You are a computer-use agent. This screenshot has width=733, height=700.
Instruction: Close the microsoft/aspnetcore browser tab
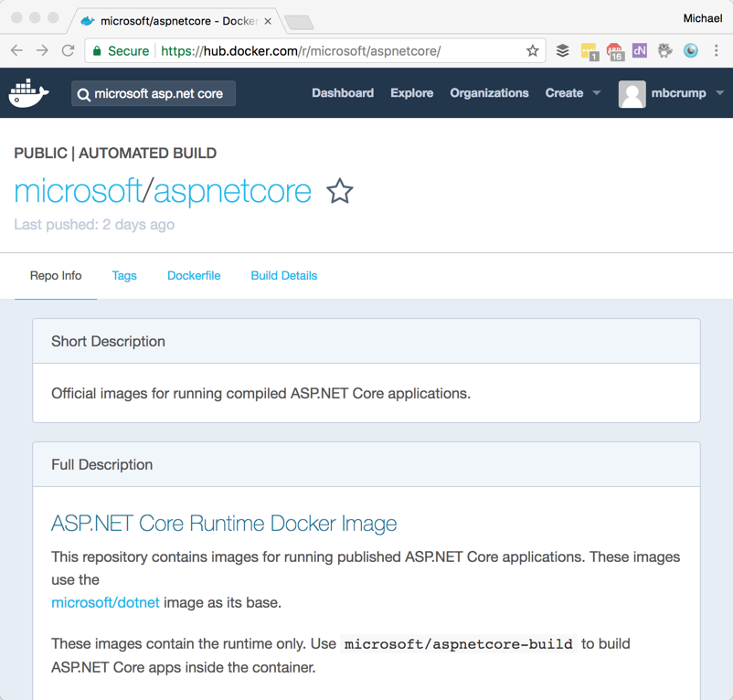(268, 21)
